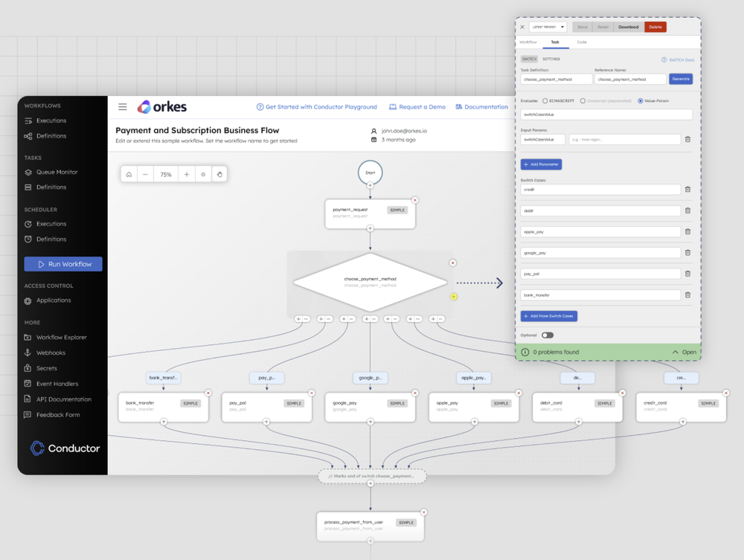Remove the bank_transfer task node with its X
Screen dimensions: 744x560
[x=208, y=393]
